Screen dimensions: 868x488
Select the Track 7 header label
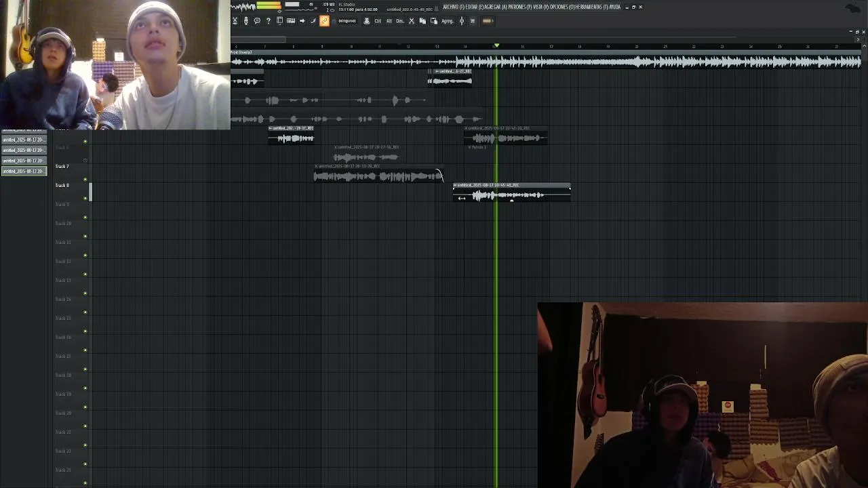(x=62, y=166)
